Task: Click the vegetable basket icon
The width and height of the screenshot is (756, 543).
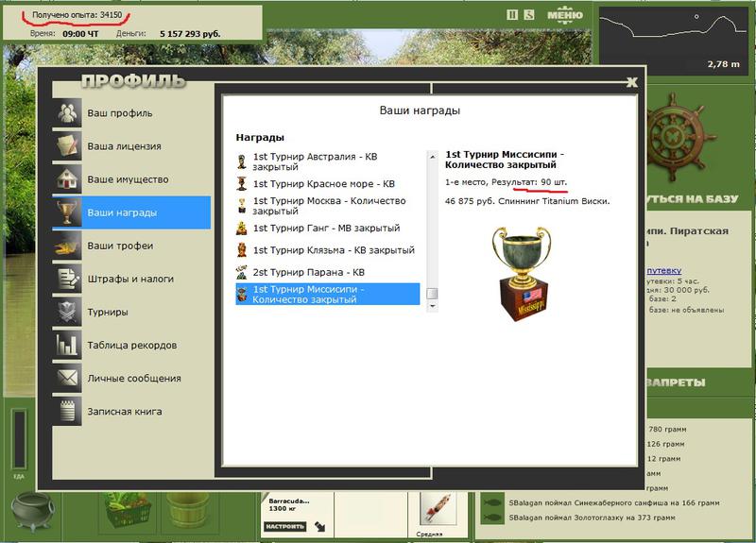Action: pyautogui.click(x=127, y=511)
